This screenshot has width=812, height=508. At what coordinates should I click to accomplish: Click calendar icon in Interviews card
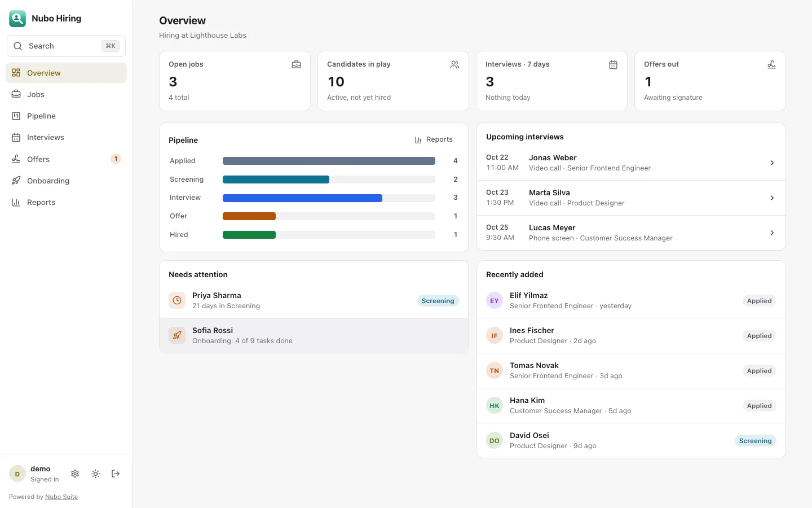pyautogui.click(x=613, y=64)
